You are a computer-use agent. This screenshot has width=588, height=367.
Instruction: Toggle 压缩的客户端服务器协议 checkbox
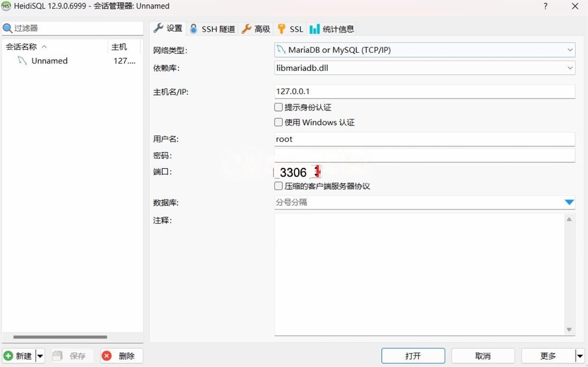278,186
